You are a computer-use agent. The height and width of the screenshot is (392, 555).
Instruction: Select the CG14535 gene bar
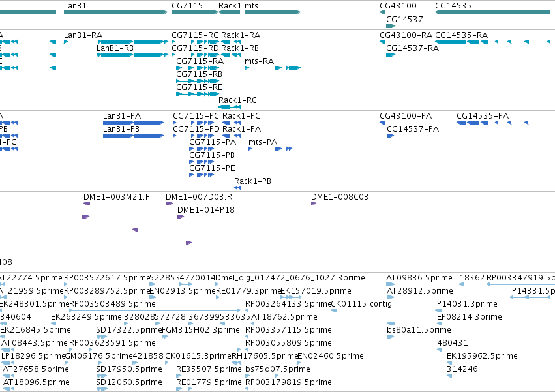(x=492, y=12)
